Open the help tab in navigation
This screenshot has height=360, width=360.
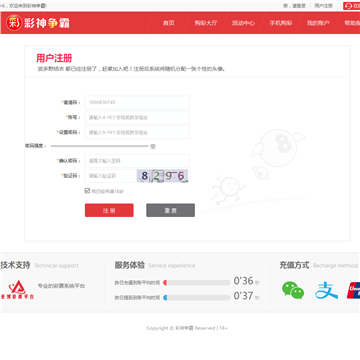coord(352,23)
